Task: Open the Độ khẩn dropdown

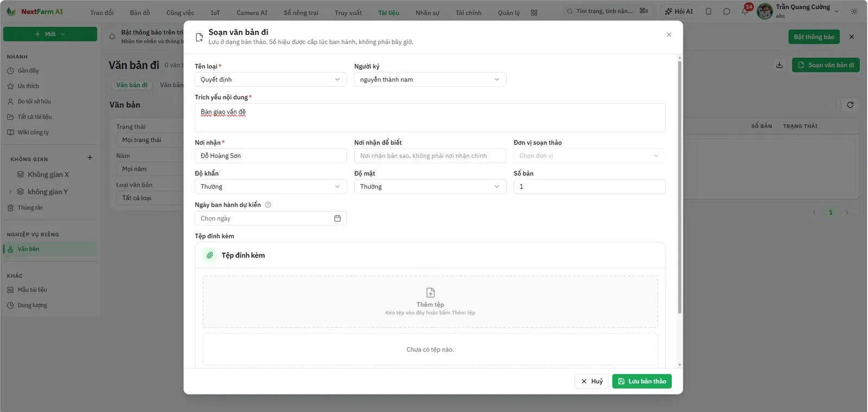Action: tap(271, 186)
